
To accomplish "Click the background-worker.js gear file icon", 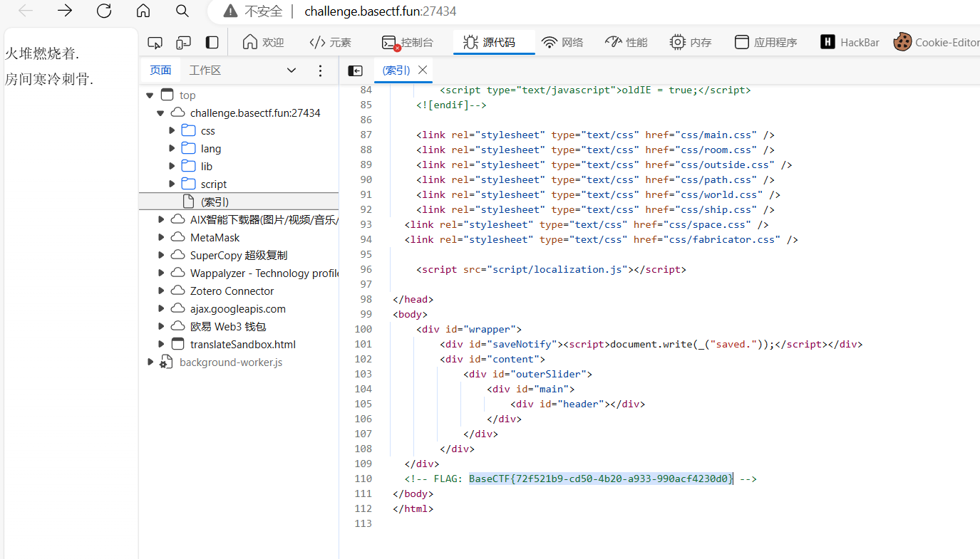I will click(x=166, y=362).
